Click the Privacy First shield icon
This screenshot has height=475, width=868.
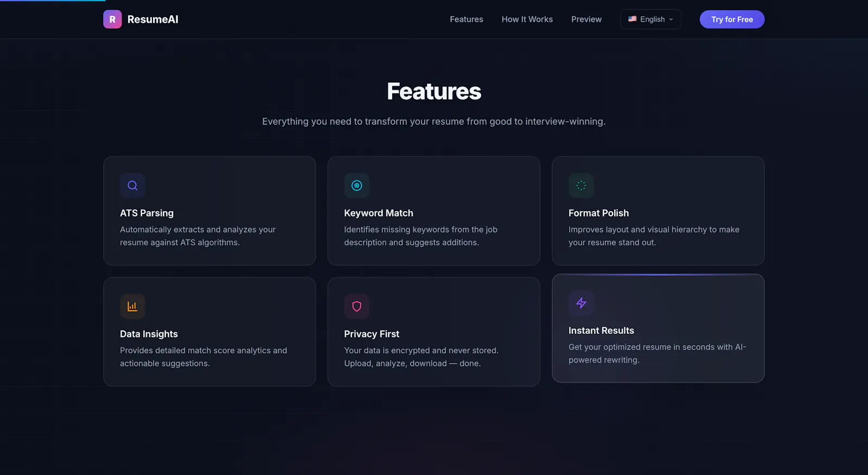356,306
